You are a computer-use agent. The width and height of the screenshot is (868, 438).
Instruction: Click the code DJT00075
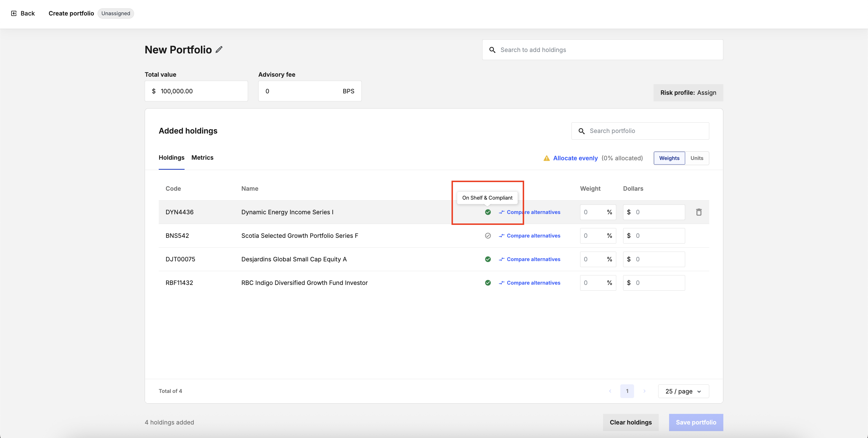tap(180, 259)
